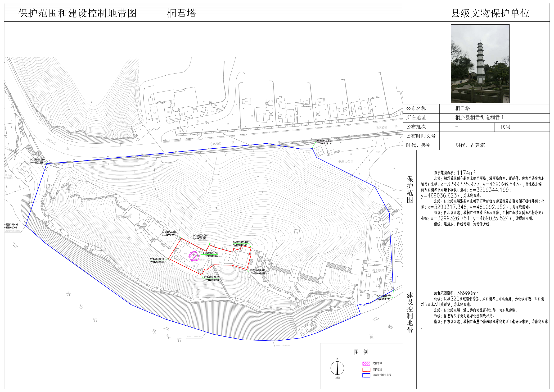The height and width of the screenshot is (392, 554).
Task: Click the red 保护范围 legend rectangle
Action: [366, 369]
